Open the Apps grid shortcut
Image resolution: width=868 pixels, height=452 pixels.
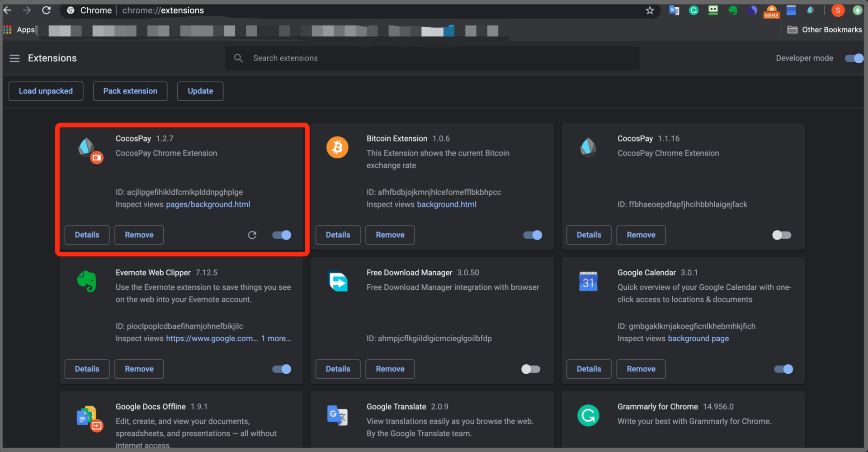(19, 30)
